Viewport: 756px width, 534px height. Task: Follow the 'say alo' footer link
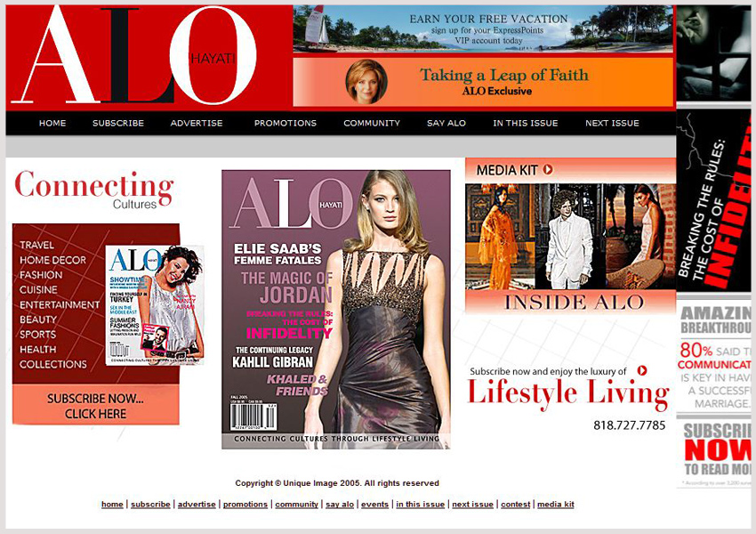[340, 504]
